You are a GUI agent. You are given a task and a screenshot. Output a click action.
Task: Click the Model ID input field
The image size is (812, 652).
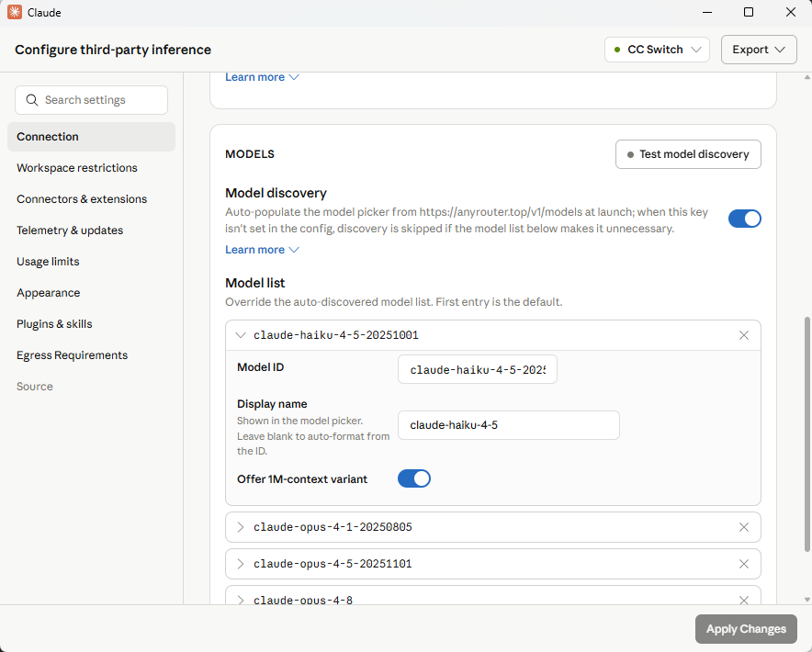478,369
